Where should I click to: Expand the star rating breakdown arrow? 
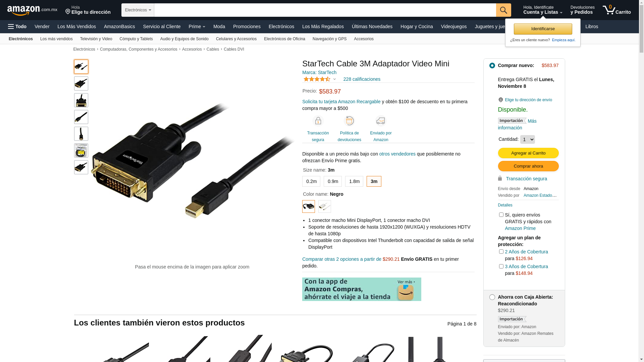334,79
